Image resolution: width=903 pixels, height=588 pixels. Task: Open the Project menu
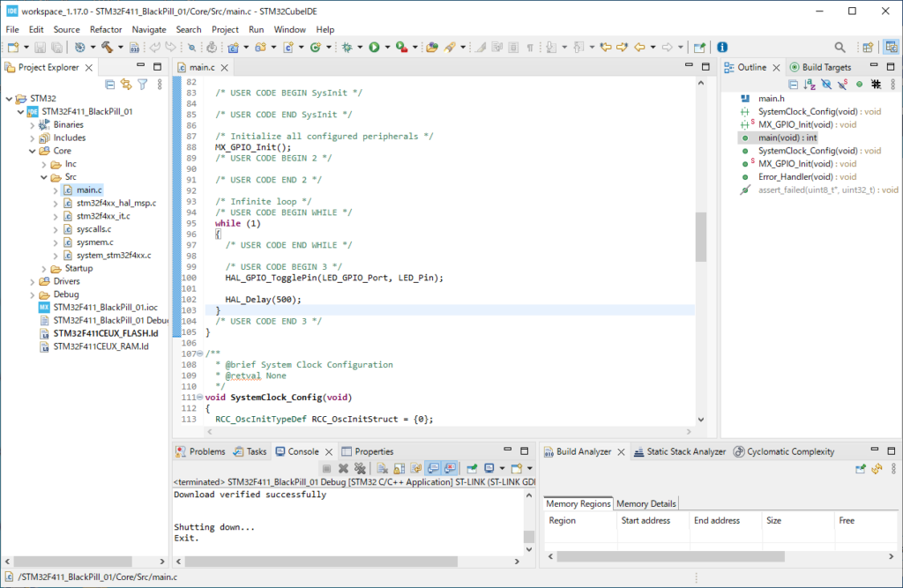pyautogui.click(x=225, y=29)
